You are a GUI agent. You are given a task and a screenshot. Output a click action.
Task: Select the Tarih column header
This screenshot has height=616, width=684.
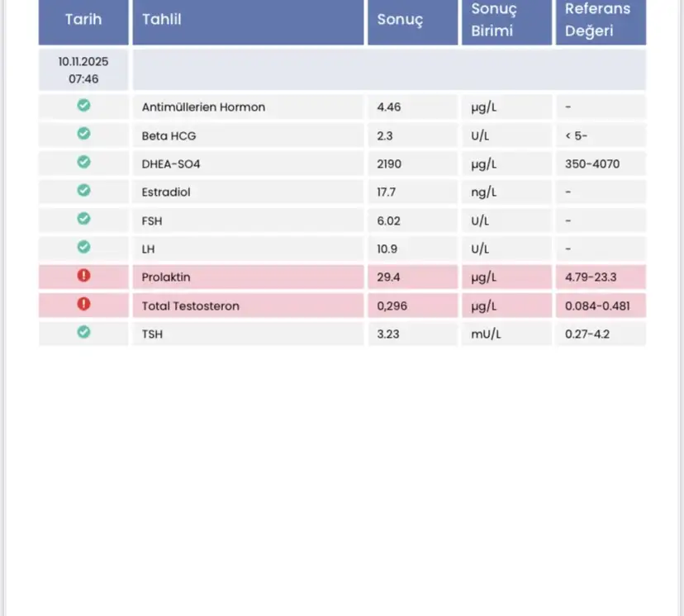pyautogui.click(x=83, y=19)
